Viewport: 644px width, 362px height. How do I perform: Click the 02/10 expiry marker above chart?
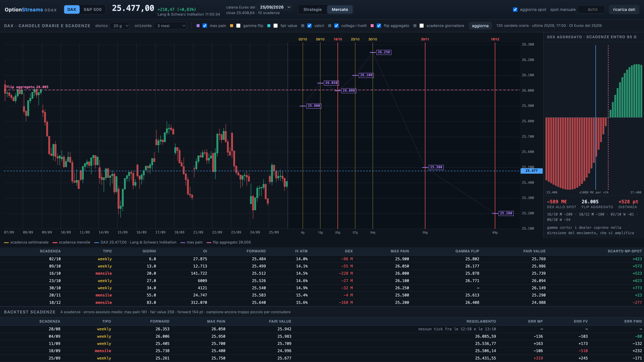(x=303, y=39)
